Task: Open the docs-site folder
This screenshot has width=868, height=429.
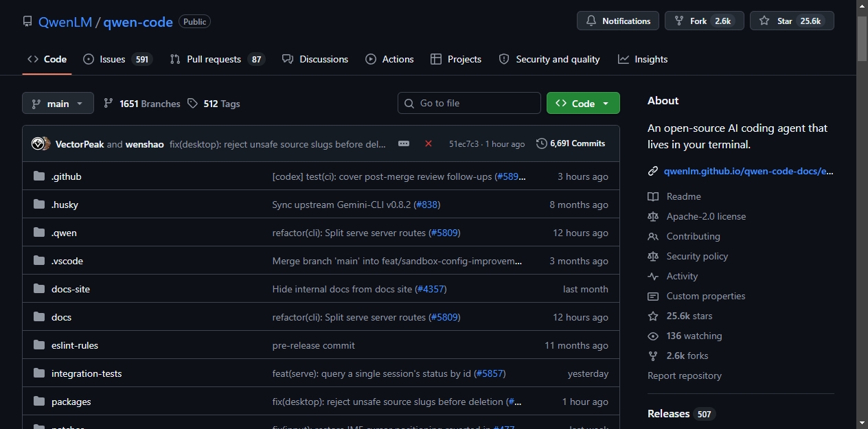Action: coord(71,289)
